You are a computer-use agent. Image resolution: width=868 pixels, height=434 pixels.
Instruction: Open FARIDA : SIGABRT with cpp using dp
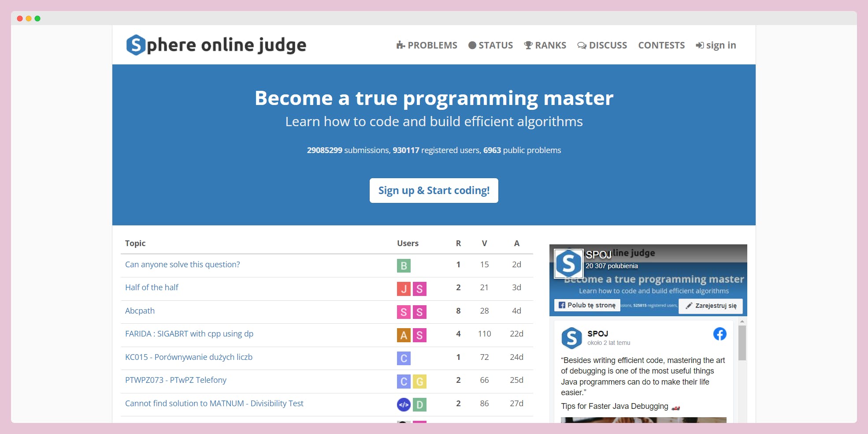pos(189,334)
